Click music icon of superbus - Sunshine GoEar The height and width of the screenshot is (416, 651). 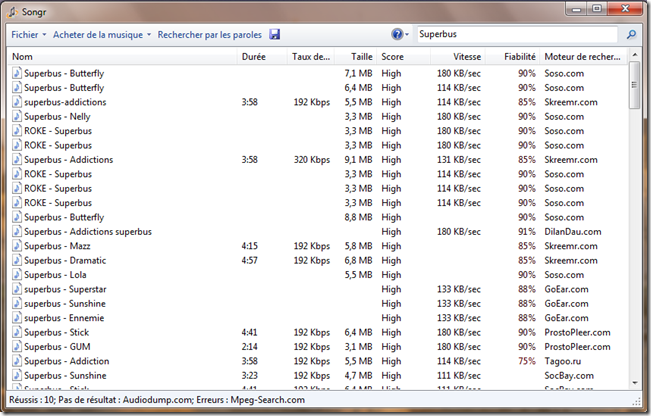pos(17,303)
